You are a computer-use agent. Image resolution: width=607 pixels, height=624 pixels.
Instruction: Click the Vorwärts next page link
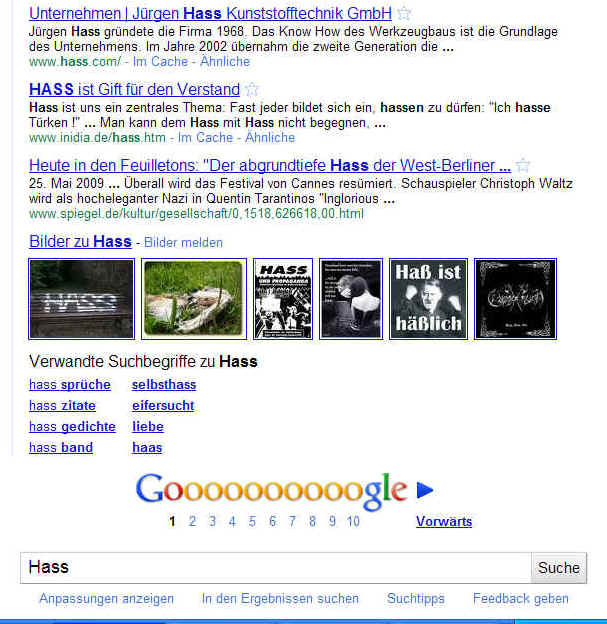click(x=444, y=521)
